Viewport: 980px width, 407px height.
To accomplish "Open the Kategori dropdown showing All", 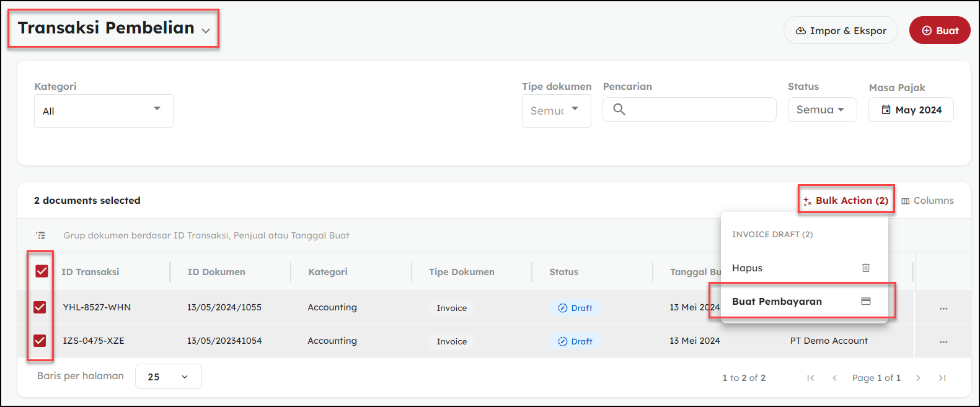I will click(104, 111).
